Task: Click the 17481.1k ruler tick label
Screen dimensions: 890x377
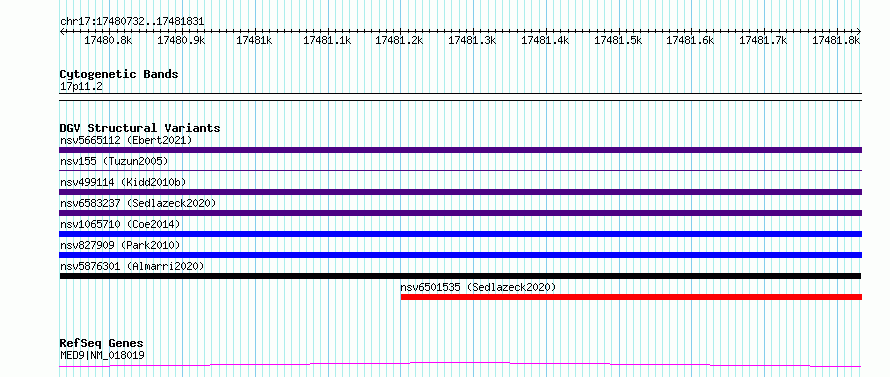Action: (327, 40)
